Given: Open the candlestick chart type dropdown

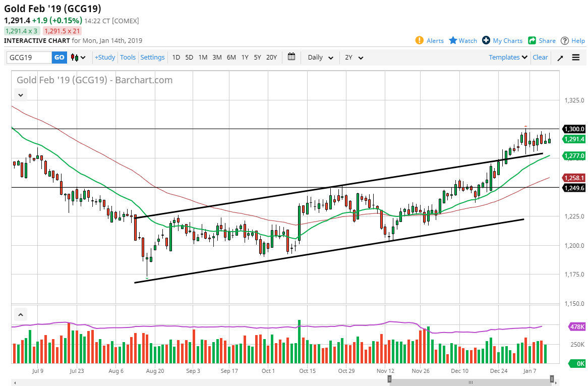Looking at the screenshot, I should point(78,58).
